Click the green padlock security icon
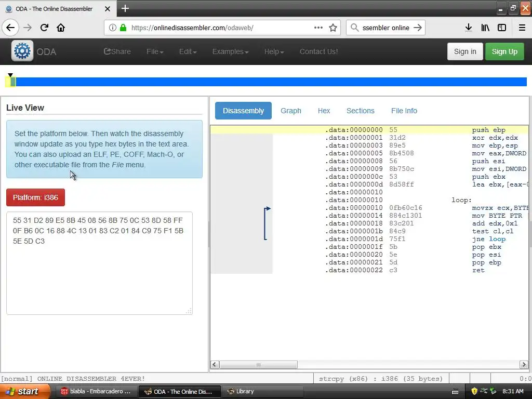 point(123,28)
